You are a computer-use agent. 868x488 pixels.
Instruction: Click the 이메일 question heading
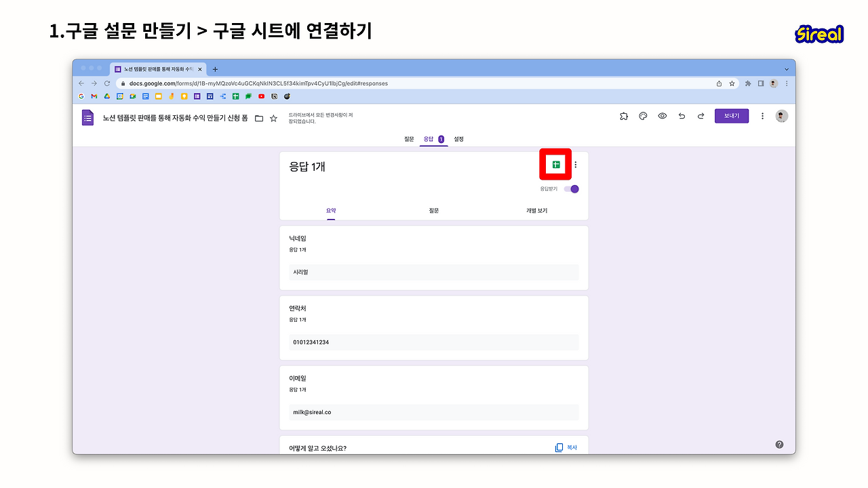coord(298,378)
